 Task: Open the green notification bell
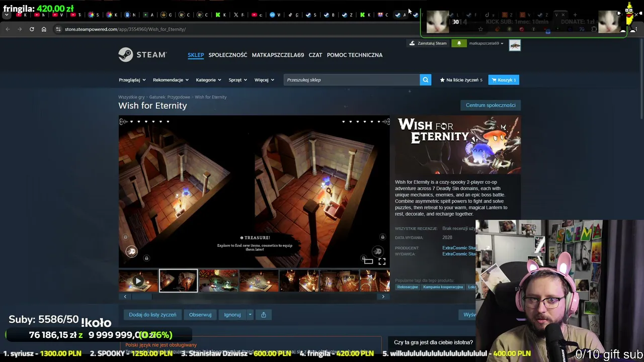coord(459,43)
